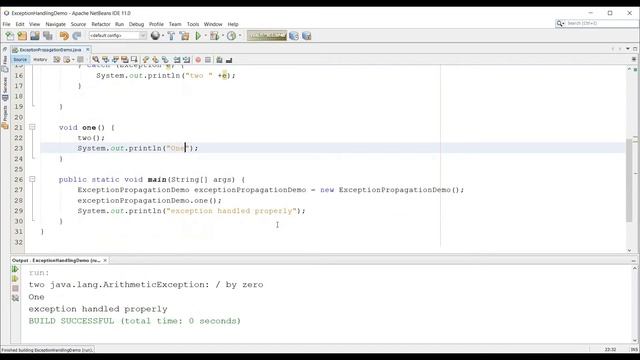
Task: Open the default config combo box
Action: pos(118,36)
